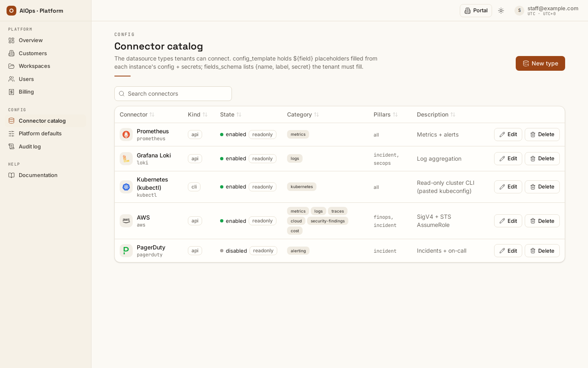Go to Overview in the sidebar

point(45,40)
